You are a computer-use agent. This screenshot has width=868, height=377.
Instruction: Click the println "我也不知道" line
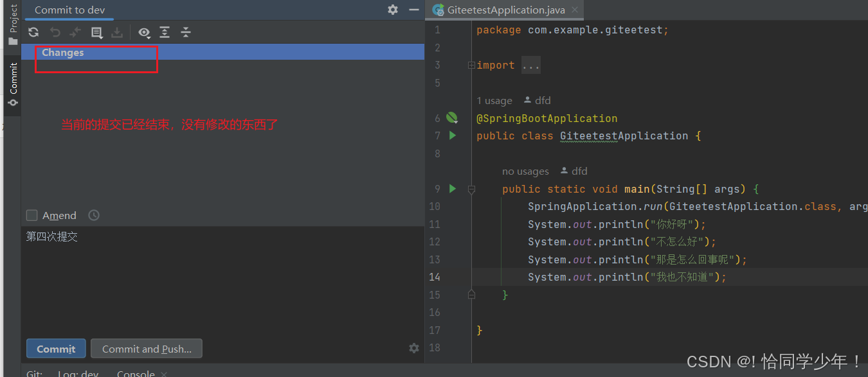(628, 277)
